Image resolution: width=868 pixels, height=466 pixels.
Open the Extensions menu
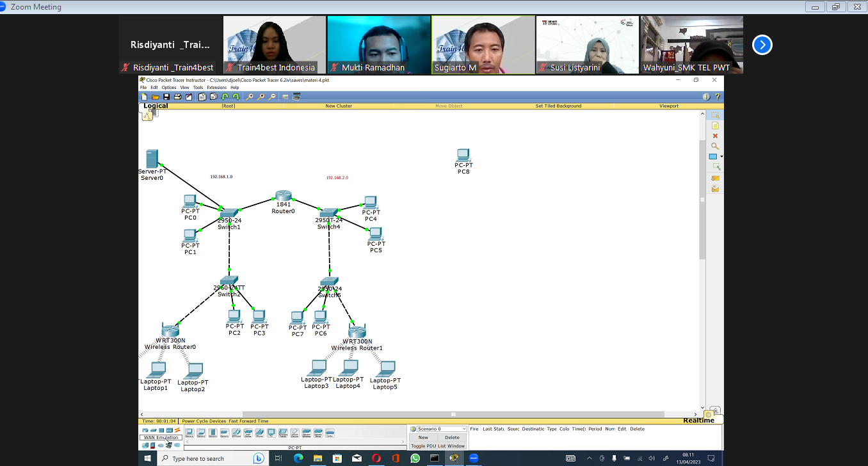click(x=216, y=88)
